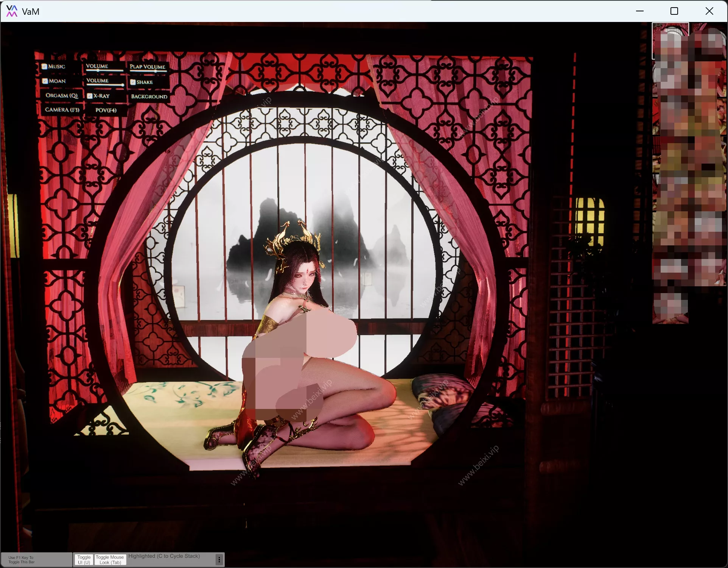Click the Background button

click(x=149, y=97)
